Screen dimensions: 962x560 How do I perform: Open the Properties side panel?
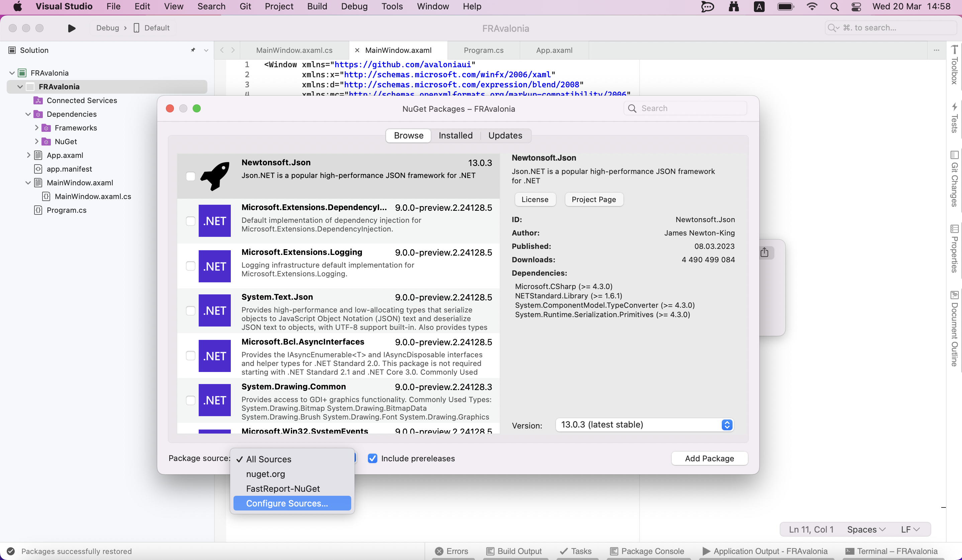coord(954,249)
